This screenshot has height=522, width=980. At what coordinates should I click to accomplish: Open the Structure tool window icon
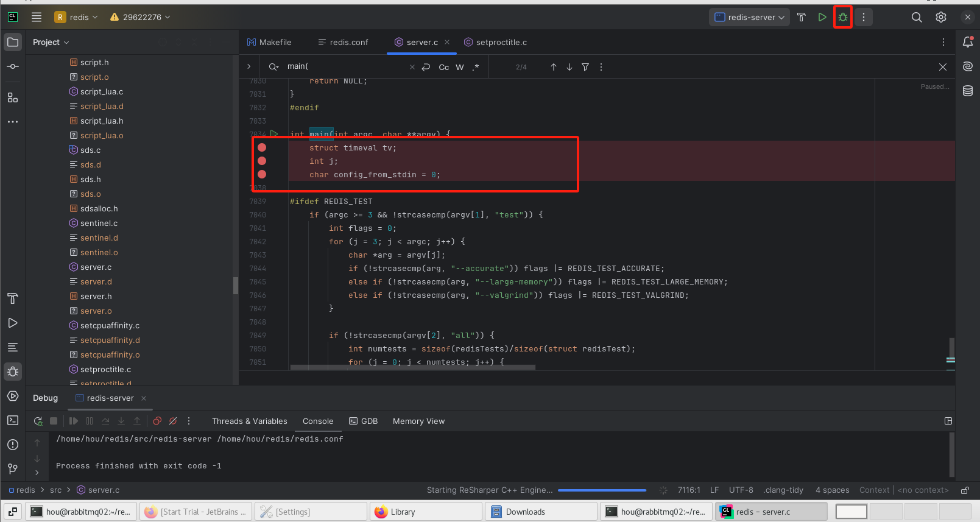click(x=13, y=97)
